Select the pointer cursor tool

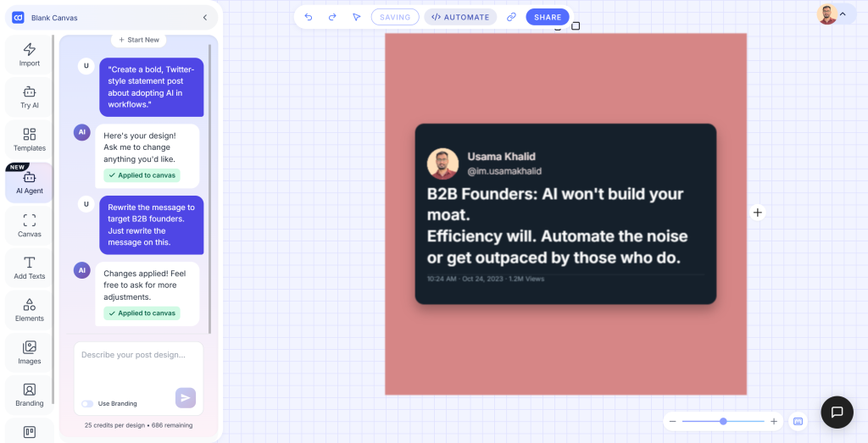click(x=357, y=17)
